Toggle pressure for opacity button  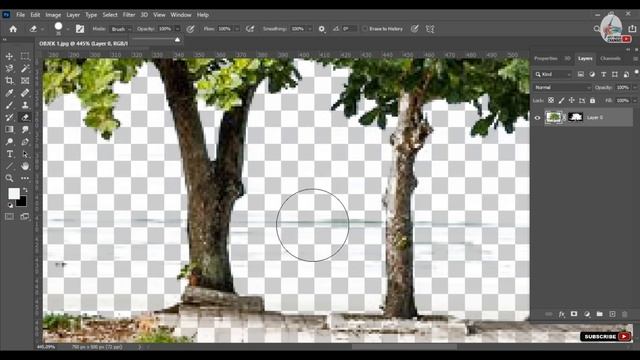[x=190, y=29]
